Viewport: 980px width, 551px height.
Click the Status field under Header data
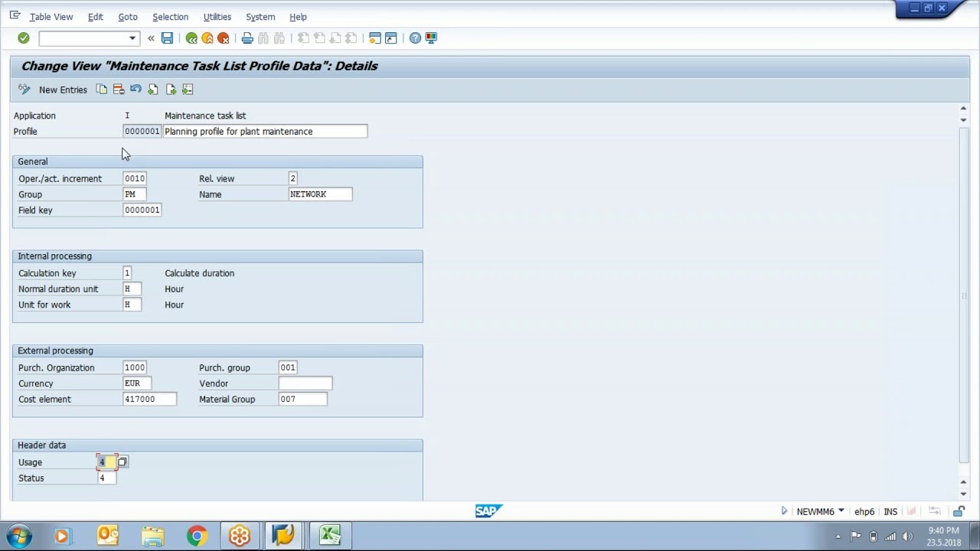click(106, 478)
